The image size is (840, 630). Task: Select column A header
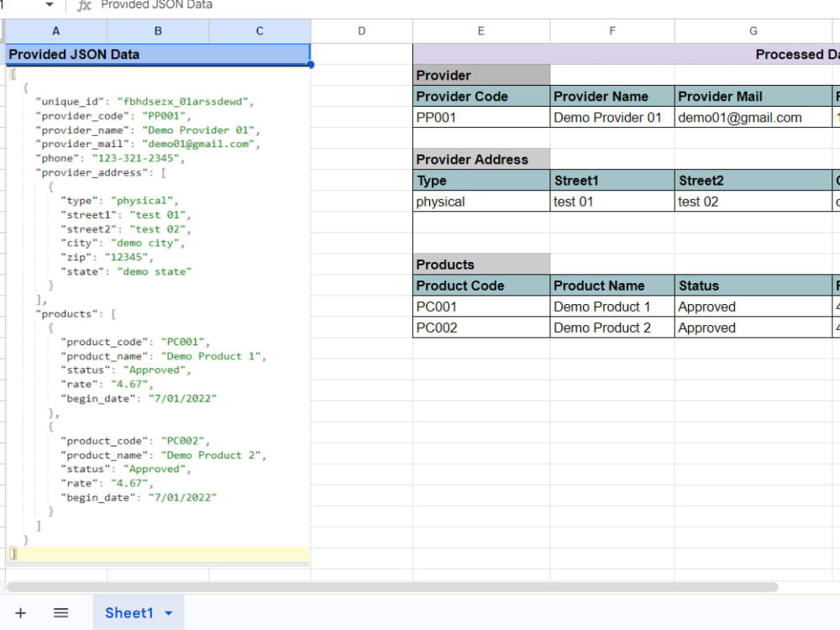click(x=55, y=31)
